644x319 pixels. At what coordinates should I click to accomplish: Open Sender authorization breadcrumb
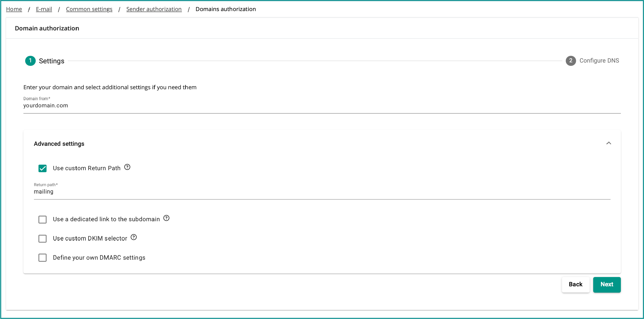pos(154,9)
